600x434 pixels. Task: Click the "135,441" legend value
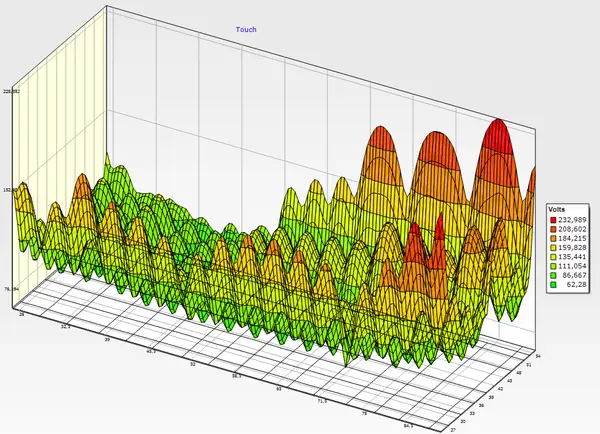point(572,257)
